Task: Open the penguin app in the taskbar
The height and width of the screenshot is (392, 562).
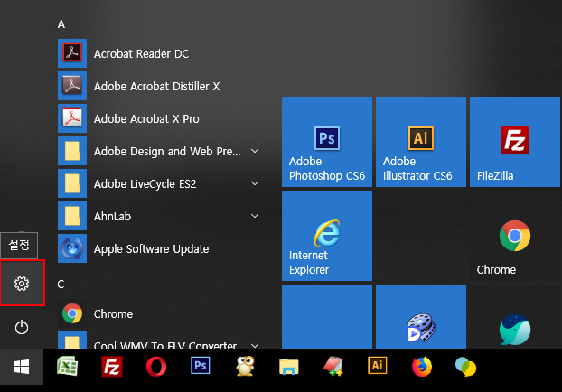Action: pos(245,366)
